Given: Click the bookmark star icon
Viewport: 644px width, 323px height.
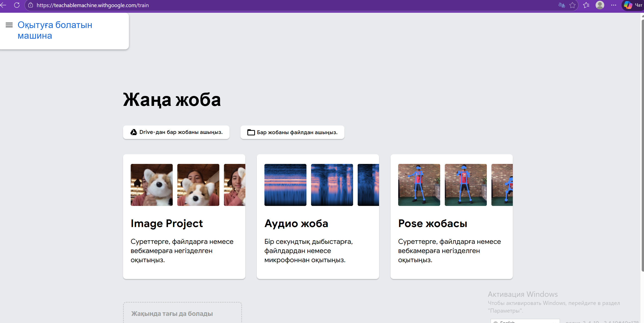Looking at the screenshot, I should click(572, 5).
